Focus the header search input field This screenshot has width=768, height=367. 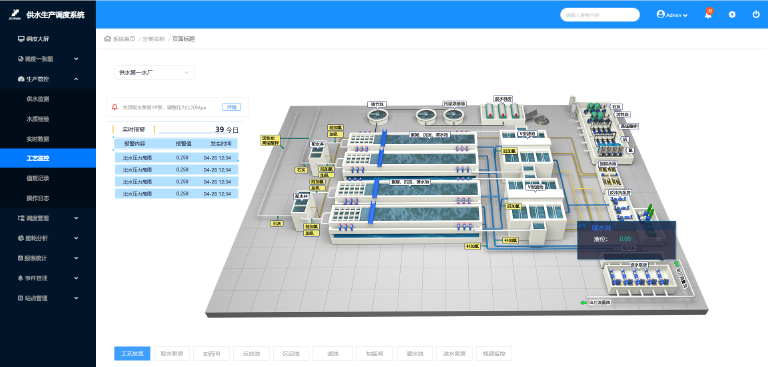[600, 15]
